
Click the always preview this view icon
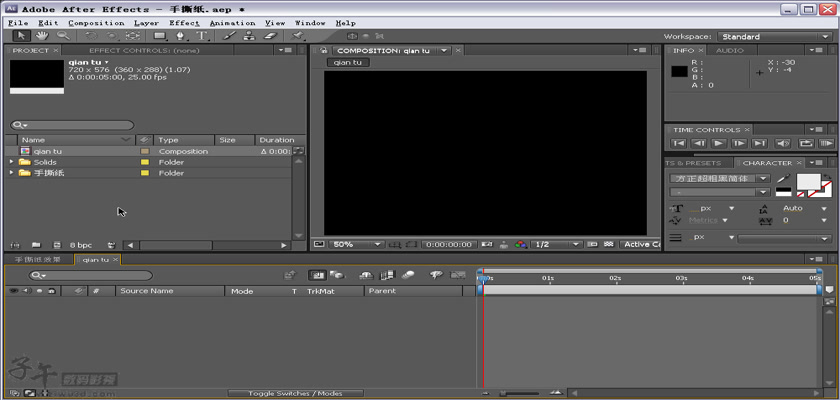click(x=319, y=244)
